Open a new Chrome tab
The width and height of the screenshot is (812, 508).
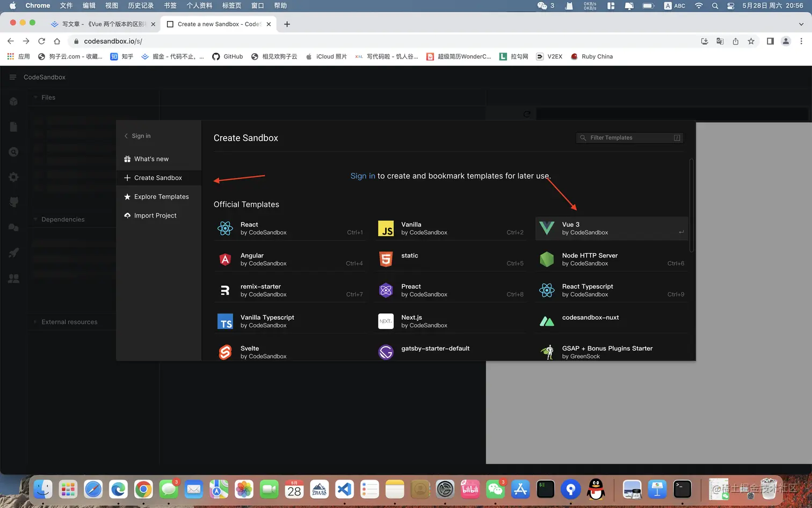(x=287, y=24)
